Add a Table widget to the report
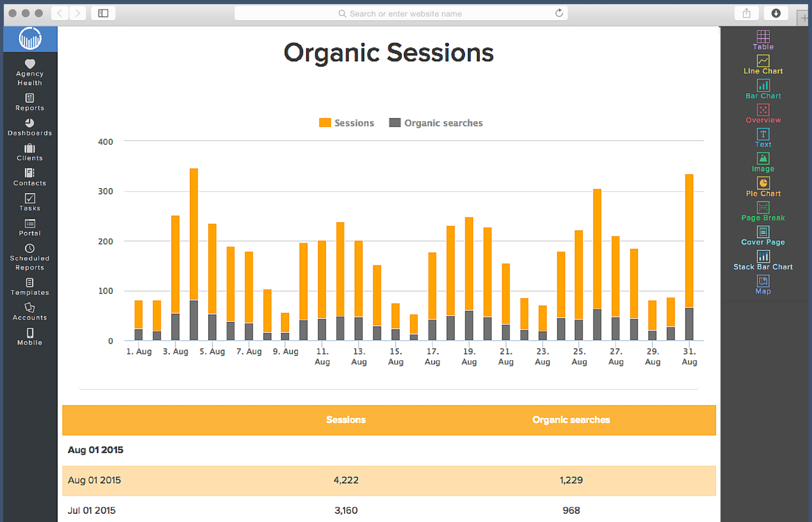 pyautogui.click(x=763, y=40)
